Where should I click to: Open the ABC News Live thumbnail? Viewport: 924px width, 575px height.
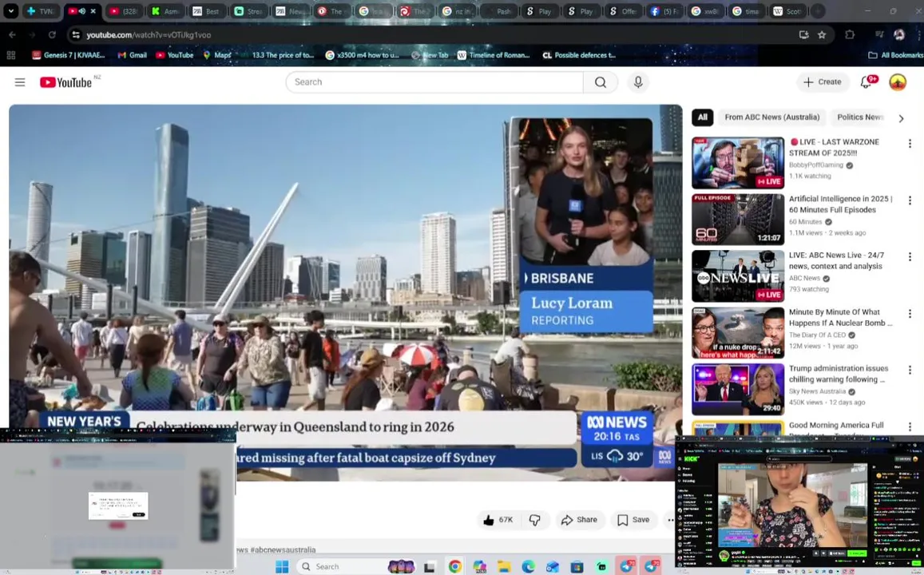(x=738, y=276)
